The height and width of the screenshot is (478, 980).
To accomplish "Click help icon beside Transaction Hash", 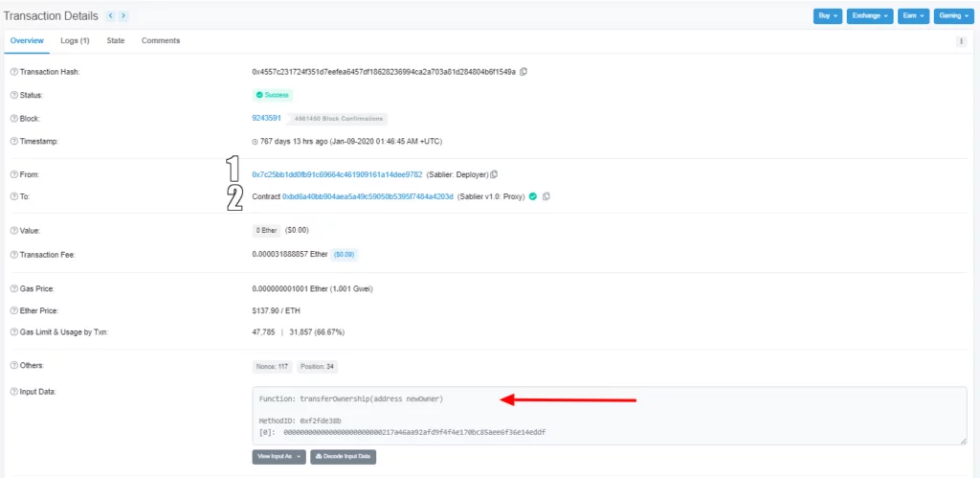I will 13,72.
